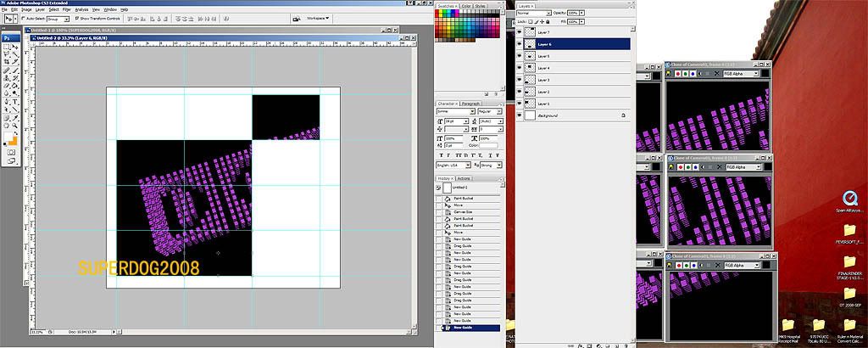Open the Workspace menu in options bar

click(x=317, y=17)
